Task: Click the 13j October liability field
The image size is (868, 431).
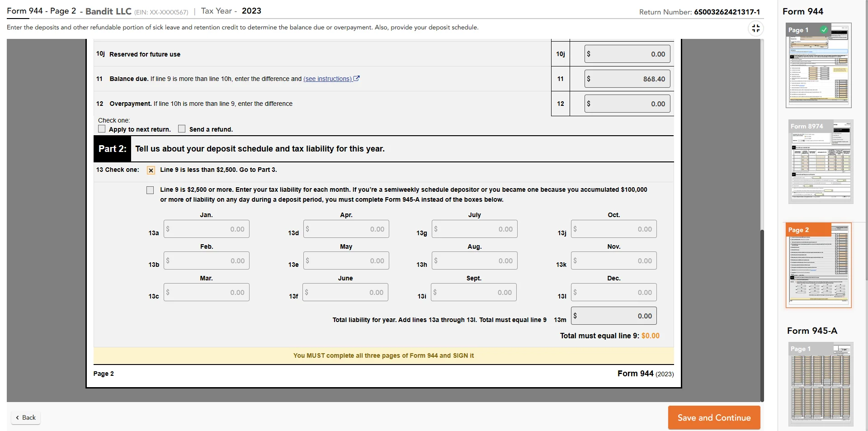Action: [x=613, y=229]
